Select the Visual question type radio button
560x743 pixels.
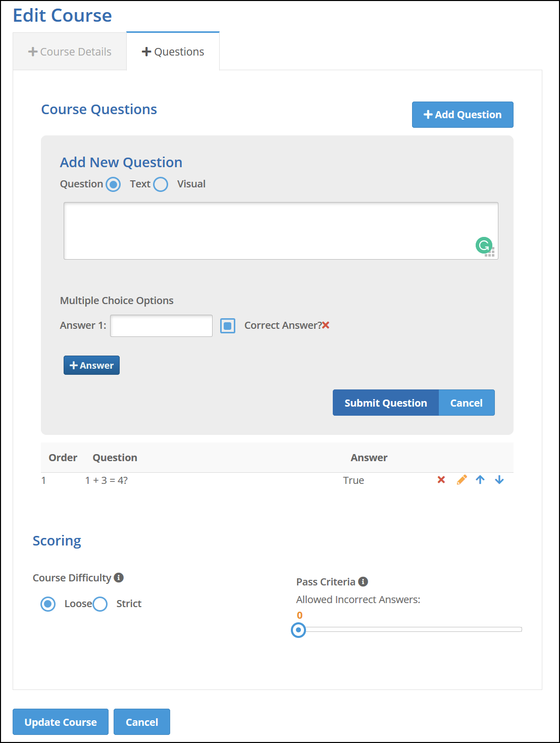pyautogui.click(x=161, y=184)
